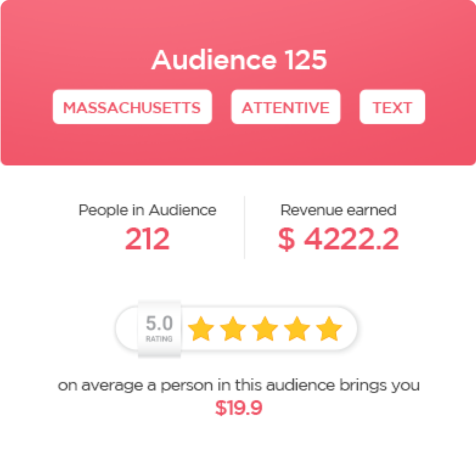Click the Revenue earned label
This screenshot has height=455, width=476.
pos(338,210)
